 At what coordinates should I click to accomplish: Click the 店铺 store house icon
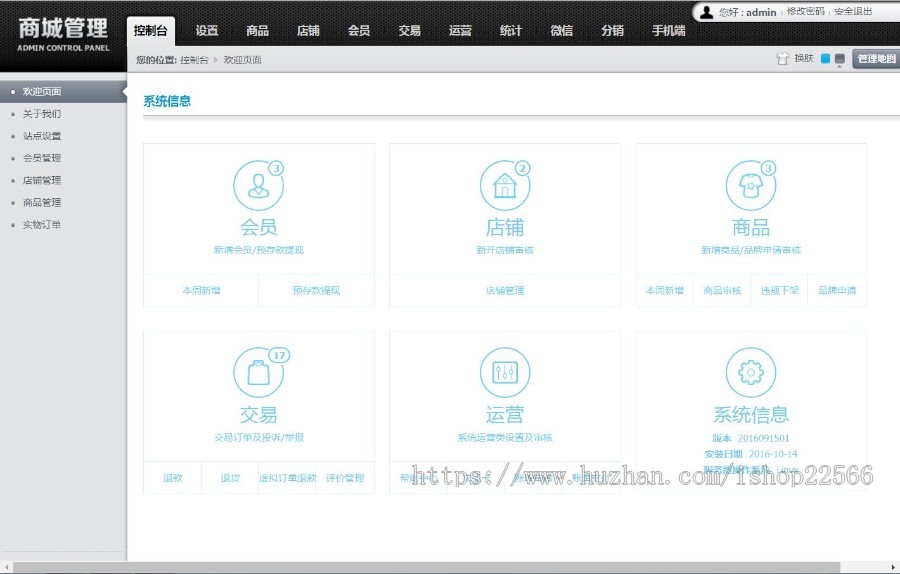coord(504,186)
